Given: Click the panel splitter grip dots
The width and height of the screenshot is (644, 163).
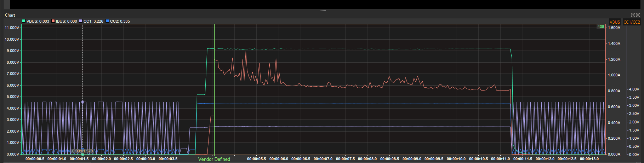Looking at the screenshot, I should point(323,11).
